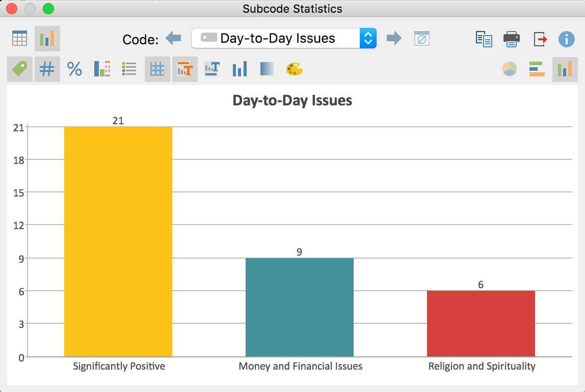Image resolution: width=585 pixels, height=392 pixels.
Task: Click the red Religion and Spirituality bar
Action: coord(481,323)
